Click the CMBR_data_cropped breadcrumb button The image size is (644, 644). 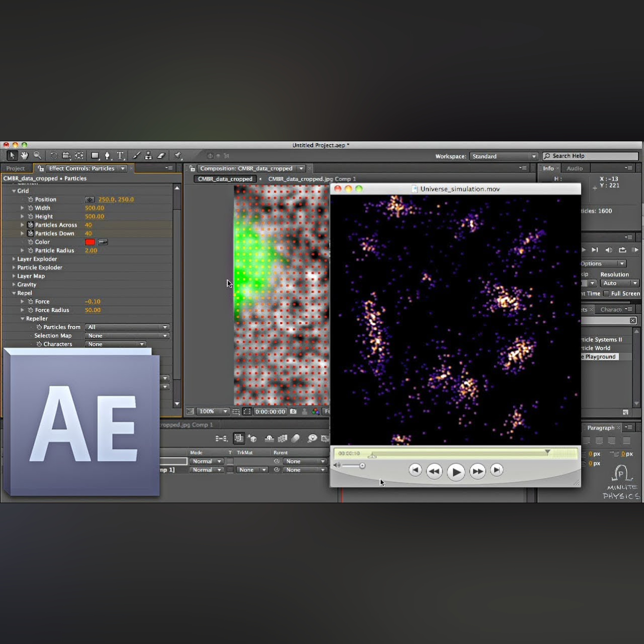(225, 179)
